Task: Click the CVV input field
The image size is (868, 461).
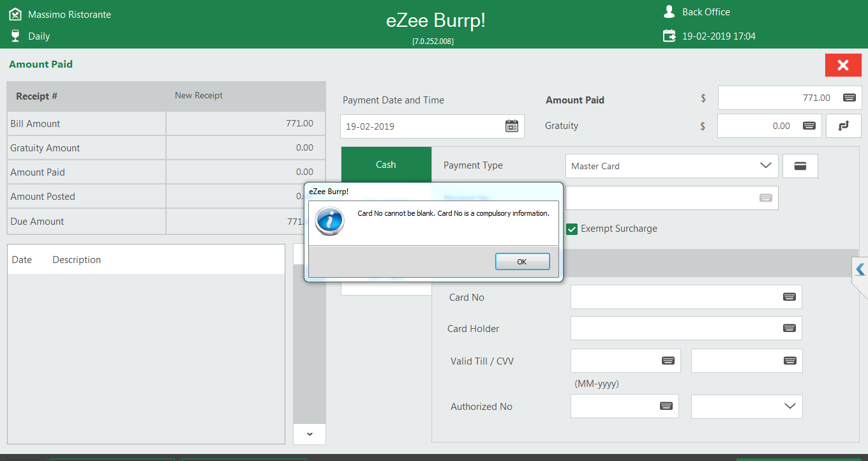Action: 747,360
